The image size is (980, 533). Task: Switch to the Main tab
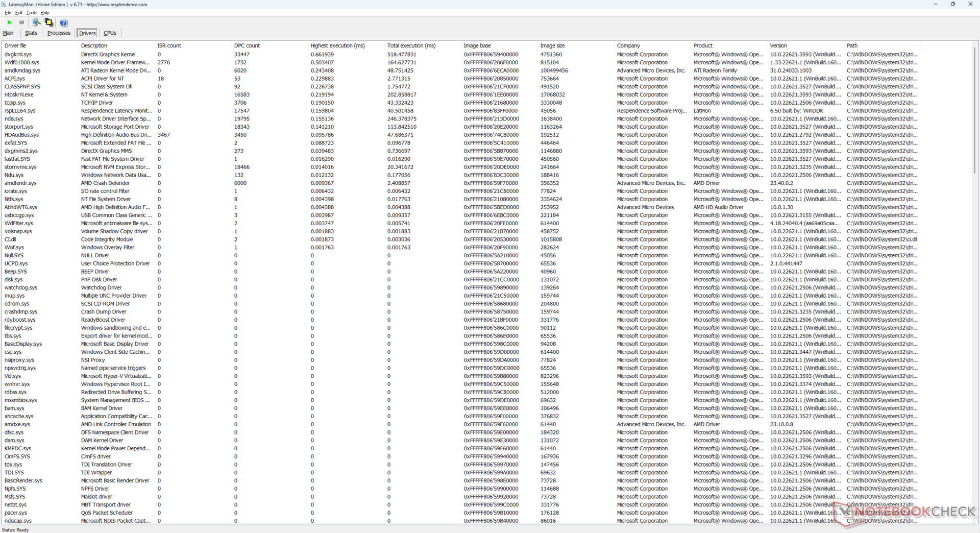pos(8,33)
